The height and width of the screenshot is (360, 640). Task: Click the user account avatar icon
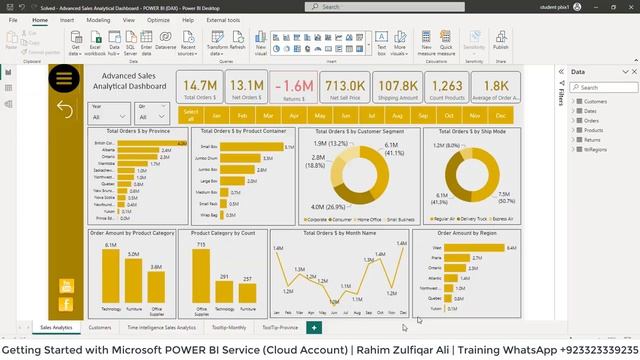(577, 7)
